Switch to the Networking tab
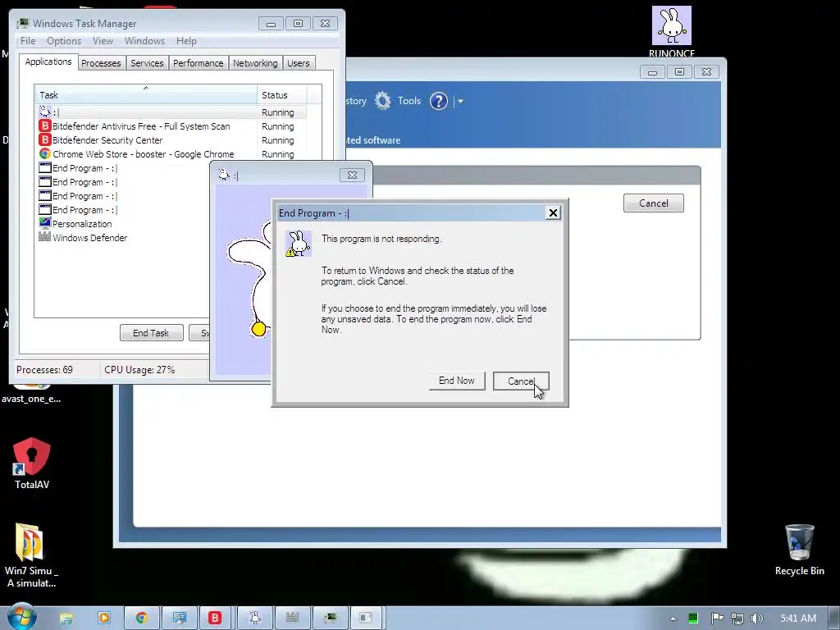The width and height of the screenshot is (840, 630). click(255, 63)
